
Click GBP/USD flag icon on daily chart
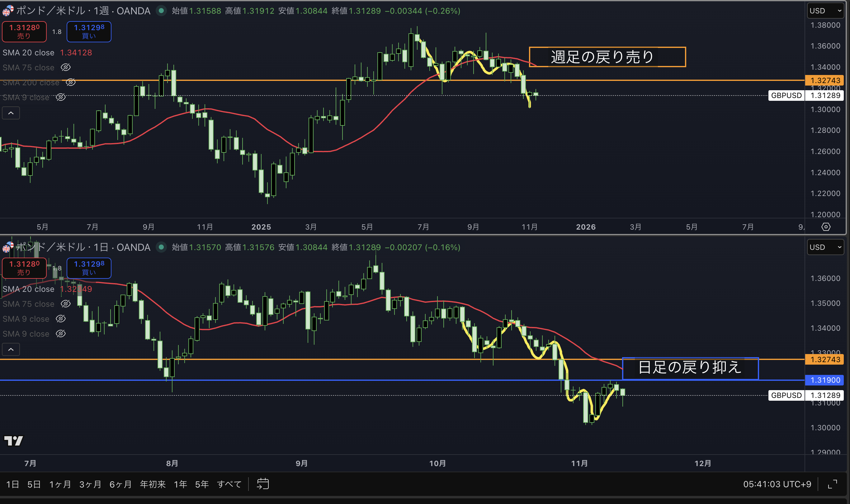[7, 247]
